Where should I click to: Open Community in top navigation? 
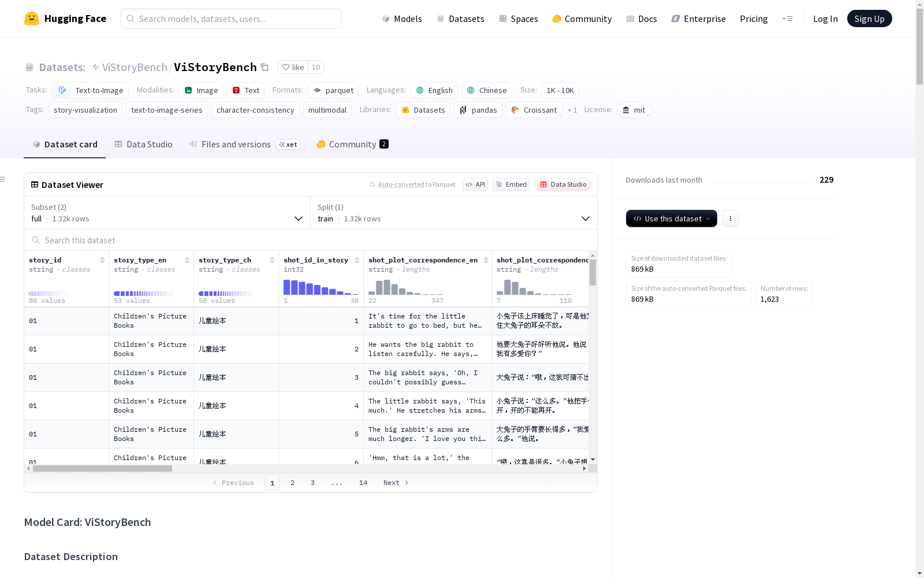582,18
